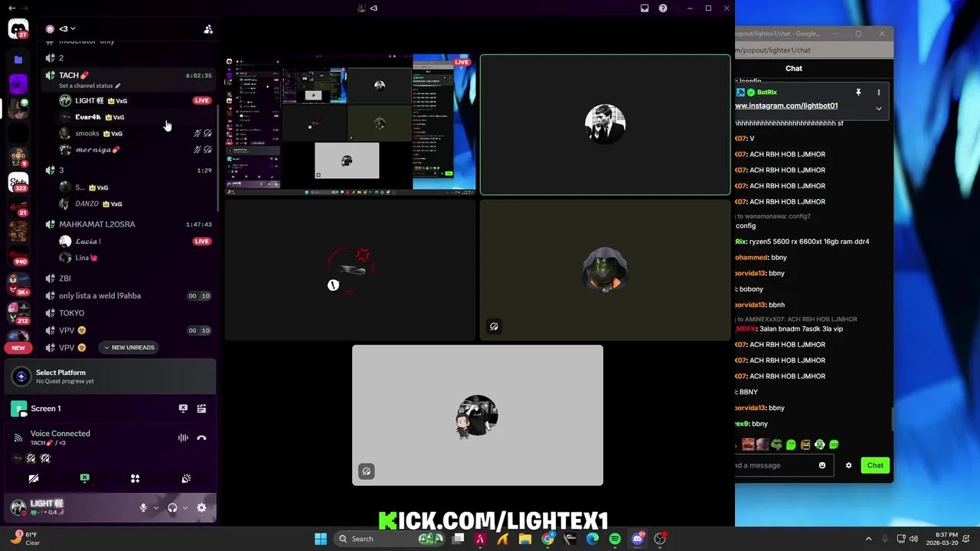Click the Windows taskbar Search box
This screenshot has height=551, width=980.
[389, 539]
